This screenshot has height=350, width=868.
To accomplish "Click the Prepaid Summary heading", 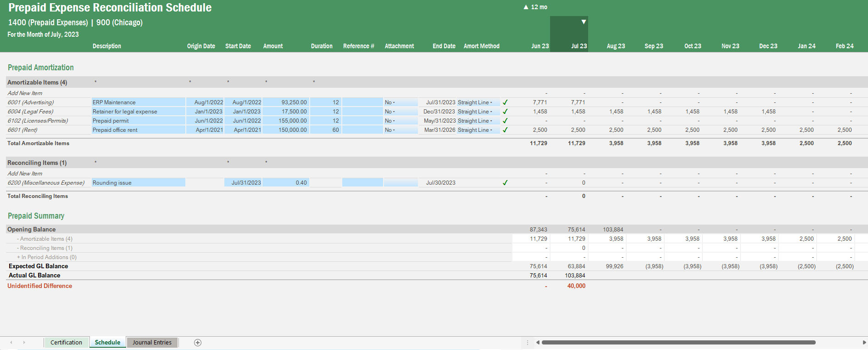I will coord(36,216).
